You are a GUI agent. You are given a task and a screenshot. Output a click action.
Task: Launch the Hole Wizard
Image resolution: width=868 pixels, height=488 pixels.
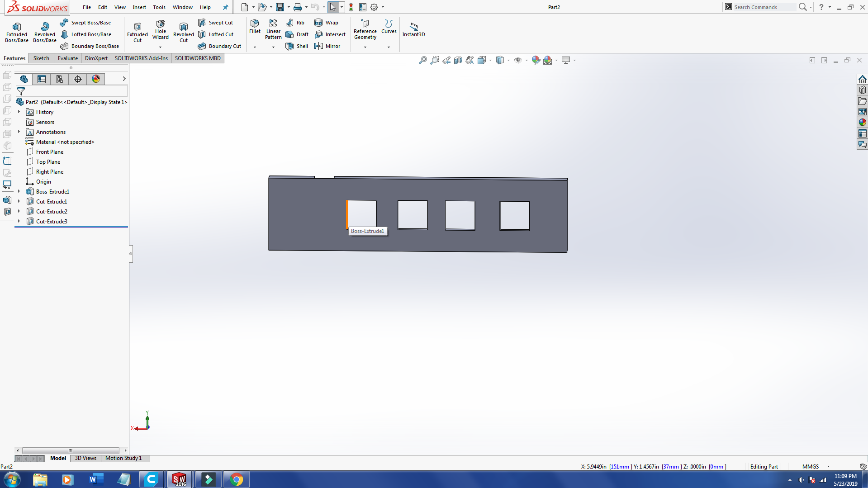(161, 30)
